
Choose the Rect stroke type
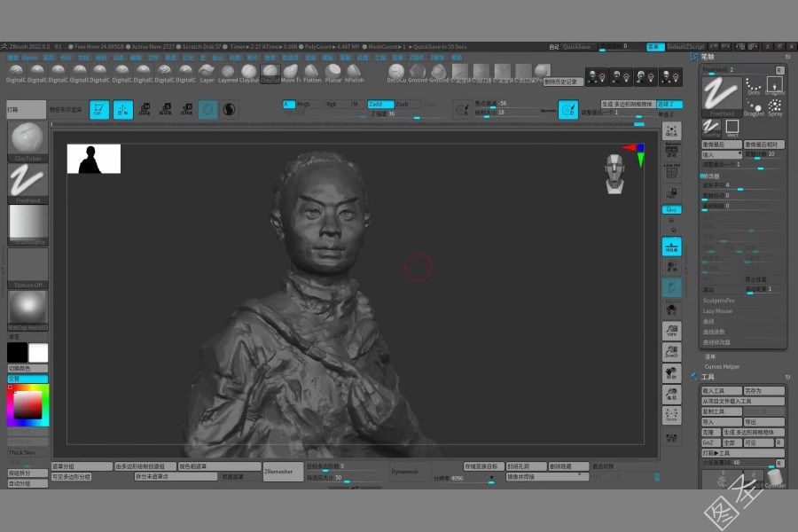point(732,129)
